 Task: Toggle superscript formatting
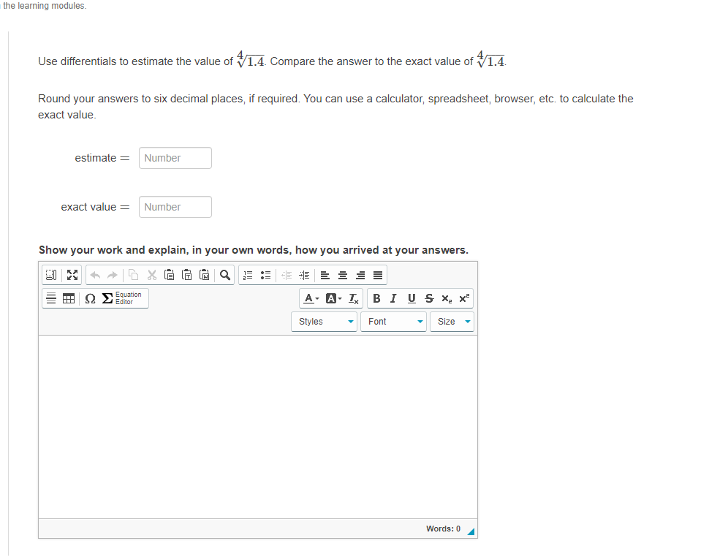click(x=464, y=298)
